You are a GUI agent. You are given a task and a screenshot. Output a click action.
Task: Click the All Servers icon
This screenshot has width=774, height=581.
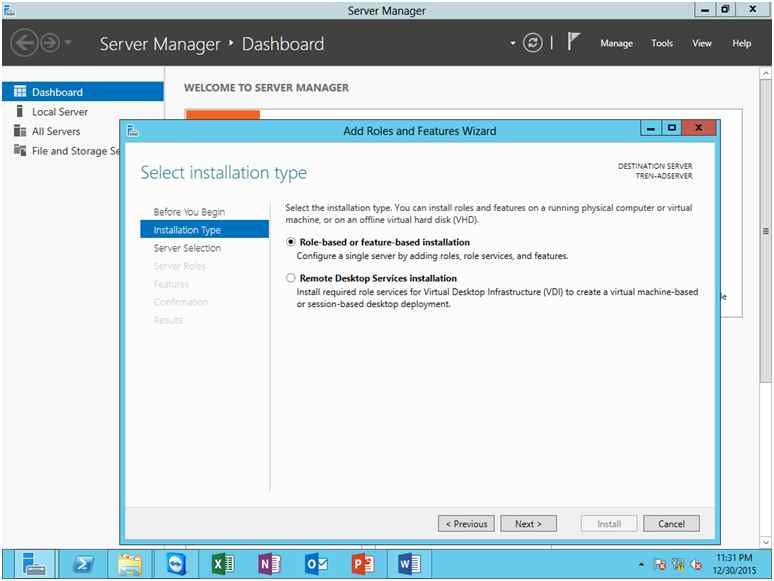(x=20, y=131)
